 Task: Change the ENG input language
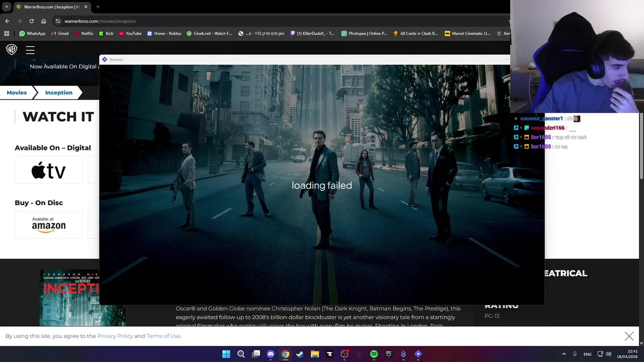(588, 354)
